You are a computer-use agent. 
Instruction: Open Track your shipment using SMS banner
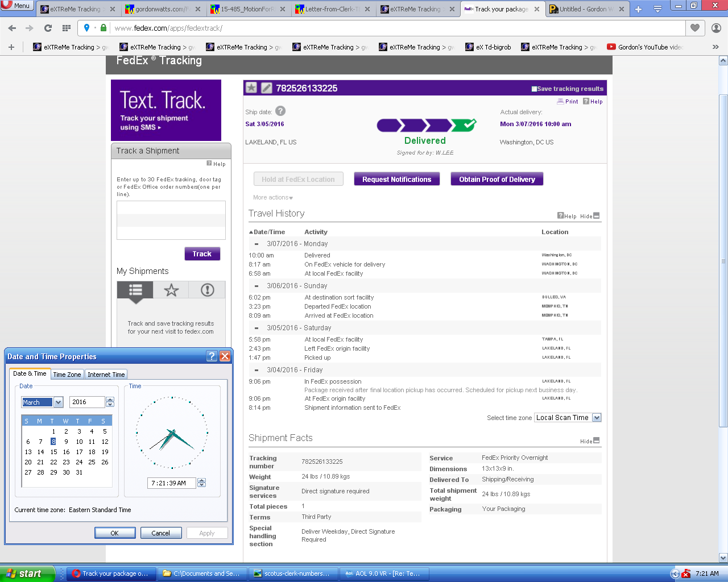[x=166, y=110]
